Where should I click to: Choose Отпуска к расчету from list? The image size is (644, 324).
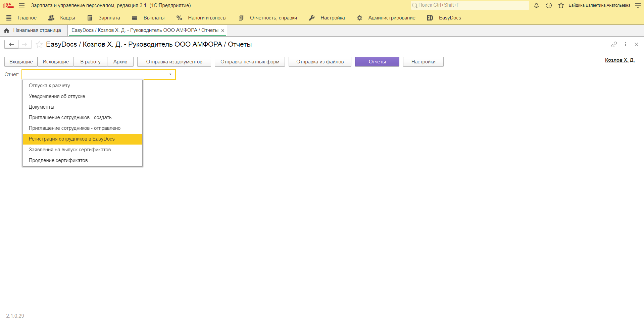coord(49,86)
